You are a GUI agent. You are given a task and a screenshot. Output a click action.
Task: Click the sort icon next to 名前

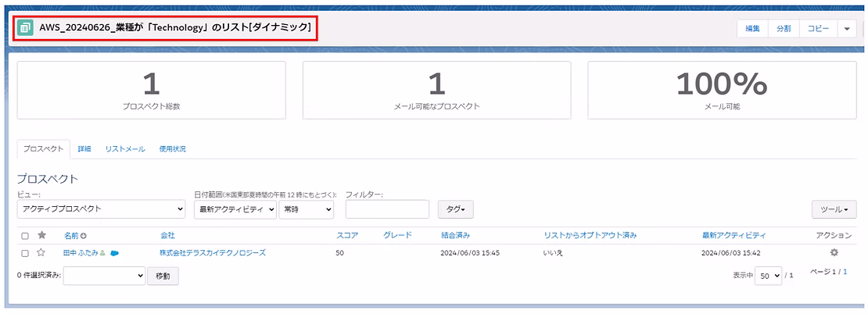pyautogui.click(x=84, y=236)
